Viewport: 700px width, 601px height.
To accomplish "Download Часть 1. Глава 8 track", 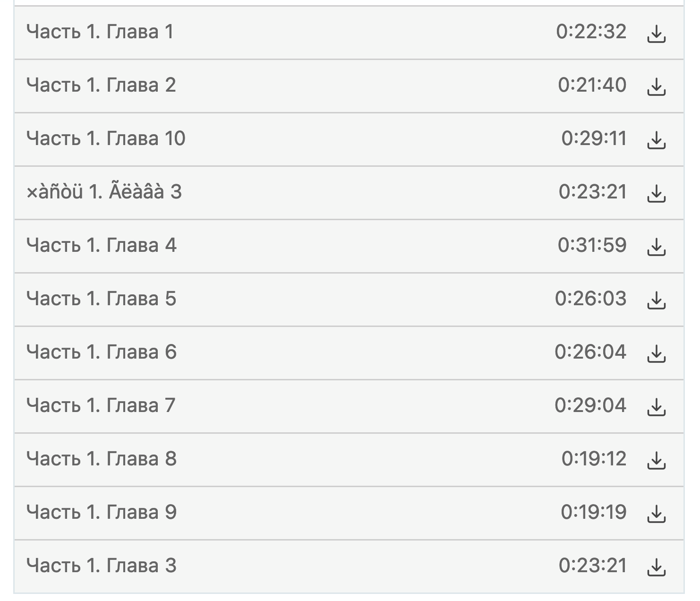I will coord(656,461).
